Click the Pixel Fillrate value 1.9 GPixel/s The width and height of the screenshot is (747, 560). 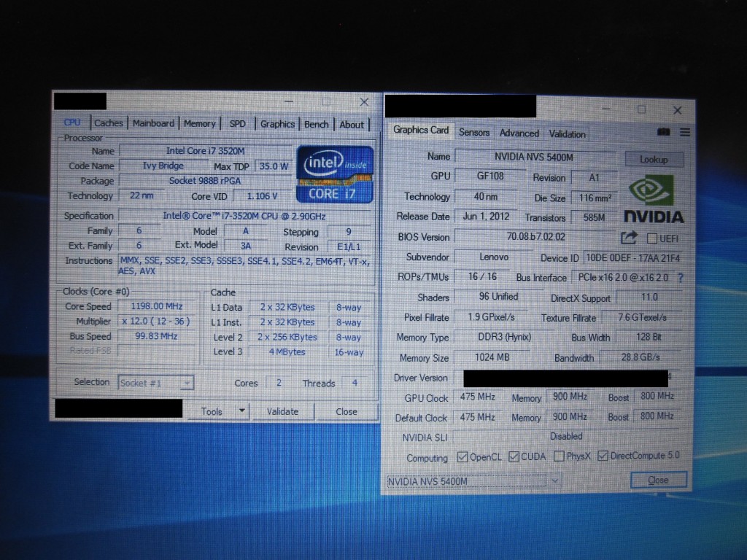click(491, 316)
